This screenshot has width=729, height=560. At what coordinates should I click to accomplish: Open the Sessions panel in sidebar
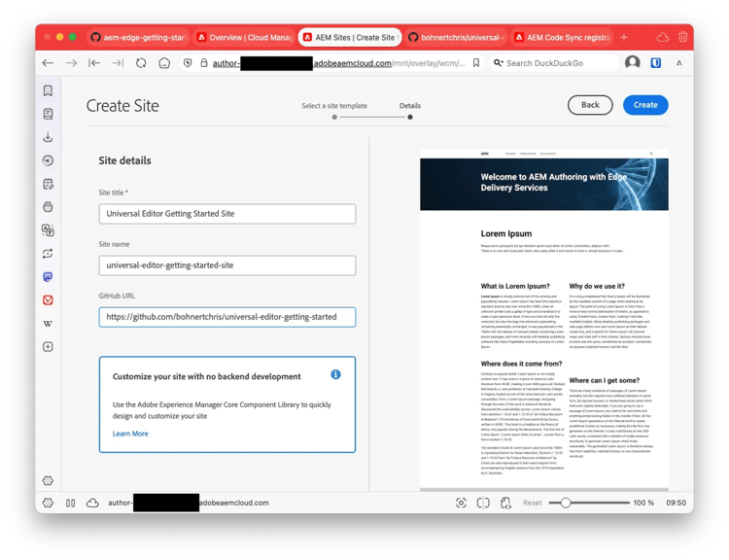(48, 254)
